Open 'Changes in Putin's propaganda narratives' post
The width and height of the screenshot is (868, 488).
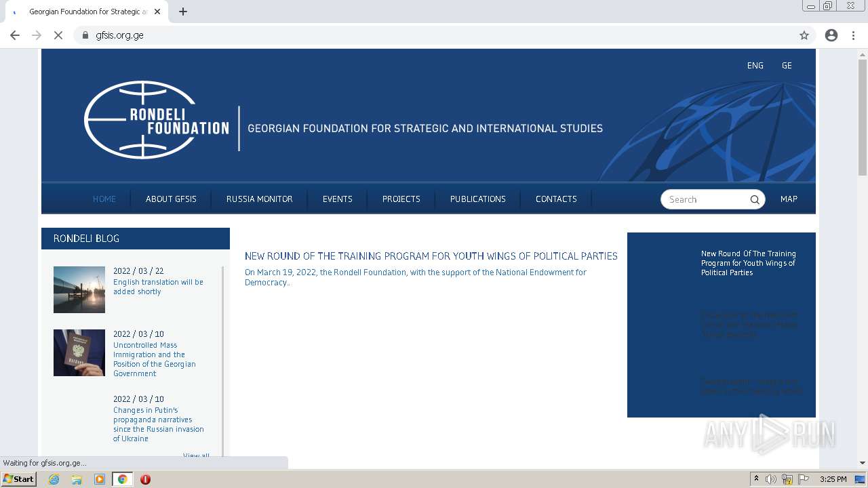tap(159, 424)
